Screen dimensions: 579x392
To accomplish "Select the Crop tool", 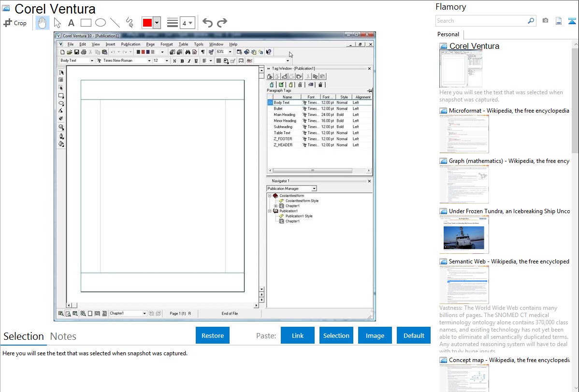I will click(x=15, y=23).
